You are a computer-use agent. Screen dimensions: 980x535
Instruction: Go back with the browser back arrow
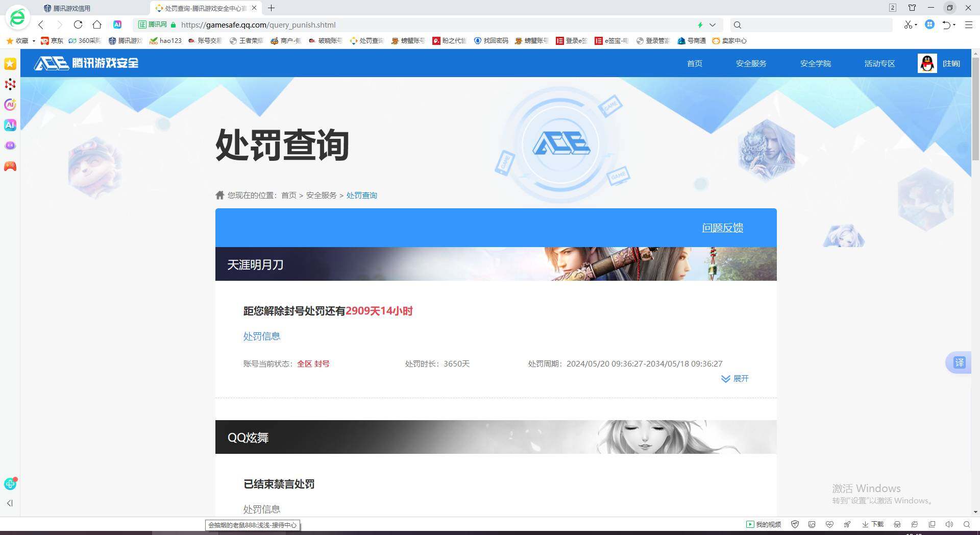(41, 25)
